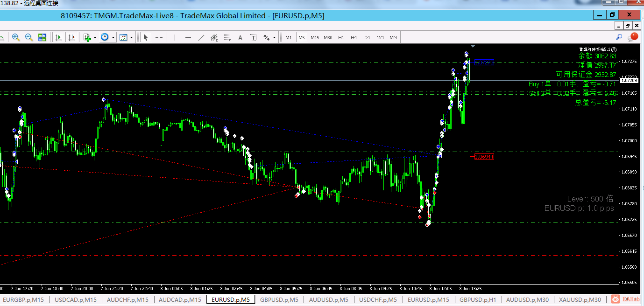Select the standard Cursor arrow tool
This screenshot has width=644, height=306.
click(146, 37)
